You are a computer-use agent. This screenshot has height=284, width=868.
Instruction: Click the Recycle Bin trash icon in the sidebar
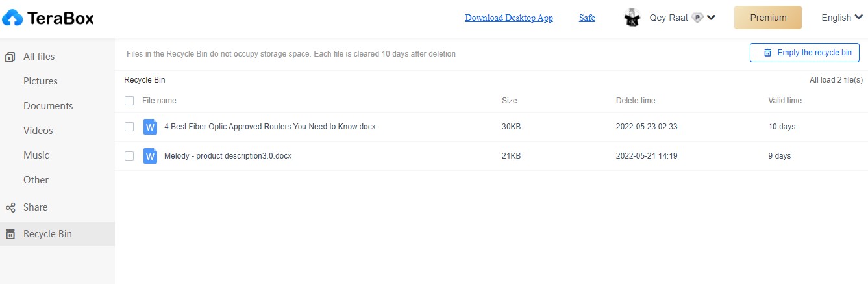[x=10, y=235]
